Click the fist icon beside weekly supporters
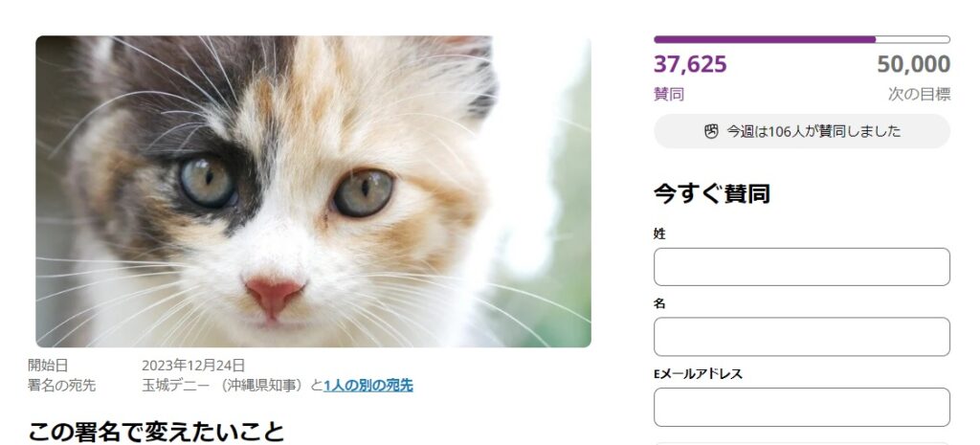Image resolution: width=980 pixels, height=445 pixels. pos(711,132)
